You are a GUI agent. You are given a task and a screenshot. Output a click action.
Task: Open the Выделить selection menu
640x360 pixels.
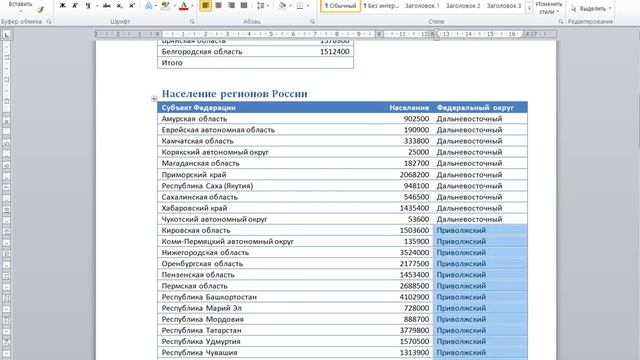click(591, 9)
